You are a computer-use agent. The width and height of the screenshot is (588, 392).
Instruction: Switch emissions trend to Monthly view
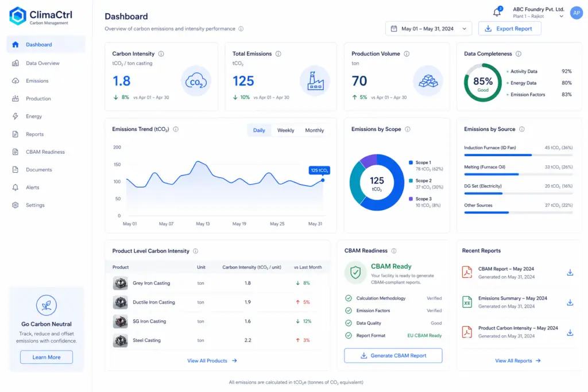pyautogui.click(x=314, y=130)
